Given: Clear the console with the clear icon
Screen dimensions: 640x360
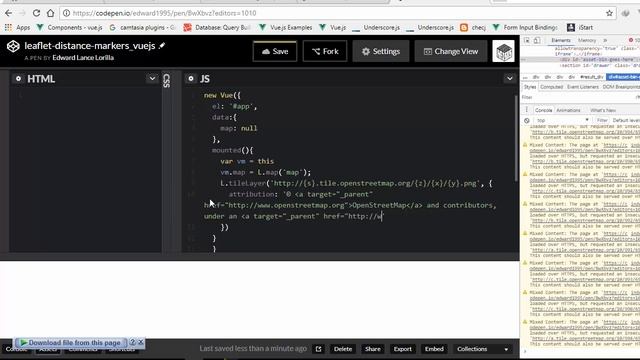Looking at the screenshot, I should point(527,120).
